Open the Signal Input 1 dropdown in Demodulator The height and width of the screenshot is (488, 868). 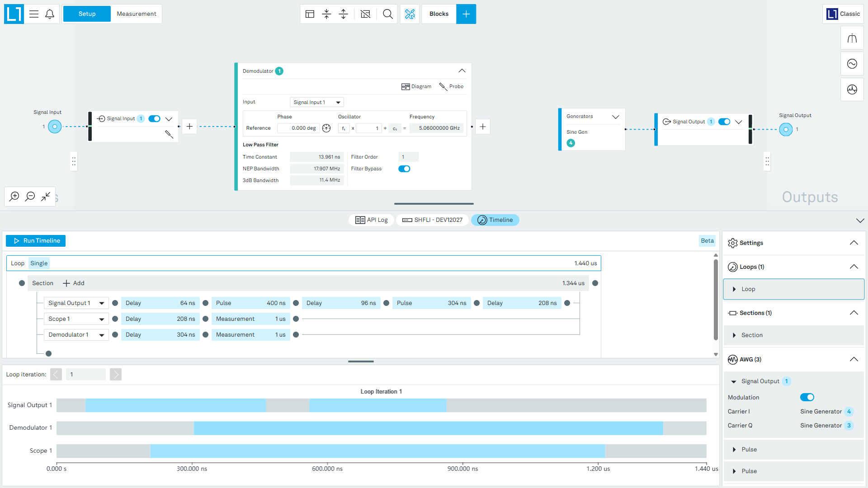pos(317,102)
